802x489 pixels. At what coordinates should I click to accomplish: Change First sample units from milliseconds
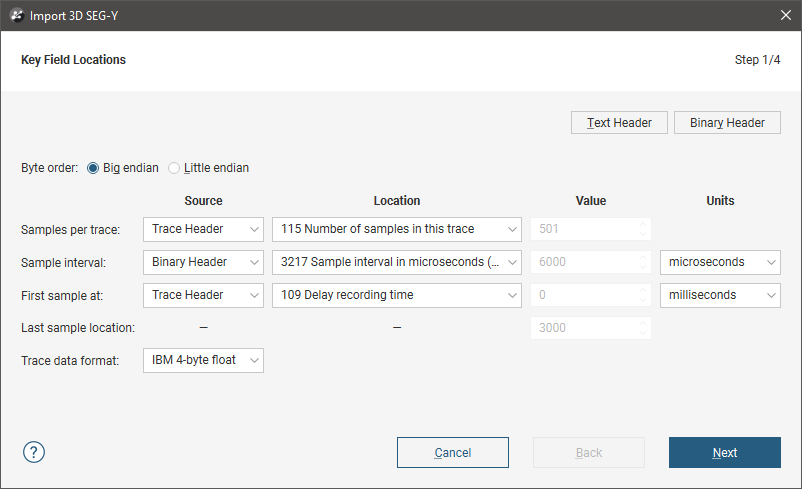pos(720,295)
